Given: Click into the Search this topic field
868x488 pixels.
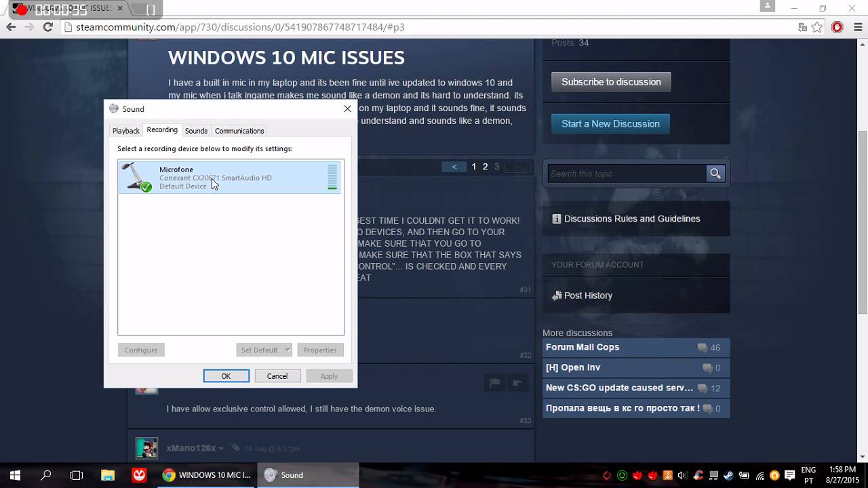Looking at the screenshot, I should [627, 174].
